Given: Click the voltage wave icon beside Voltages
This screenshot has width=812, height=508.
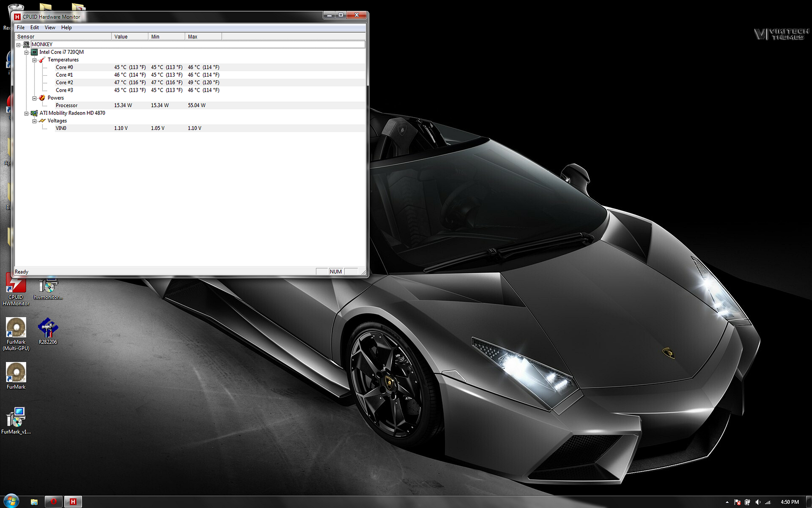Looking at the screenshot, I should tap(42, 121).
